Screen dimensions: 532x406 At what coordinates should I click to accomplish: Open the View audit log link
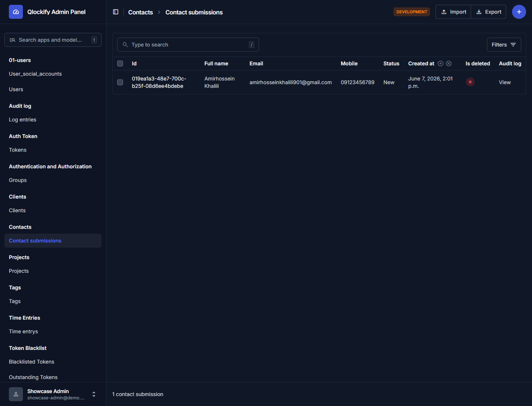[505, 82]
